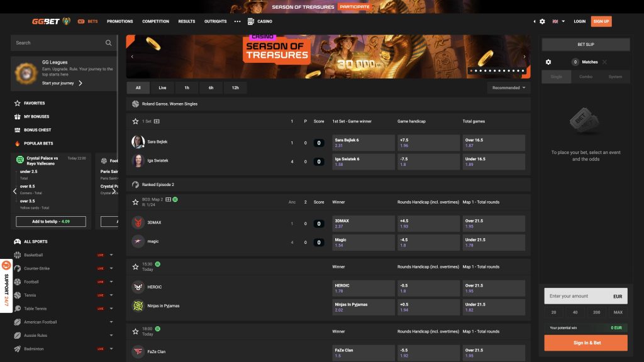Open My Bonuses gift icon
This screenshot has width=644, height=362.
click(17, 116)
